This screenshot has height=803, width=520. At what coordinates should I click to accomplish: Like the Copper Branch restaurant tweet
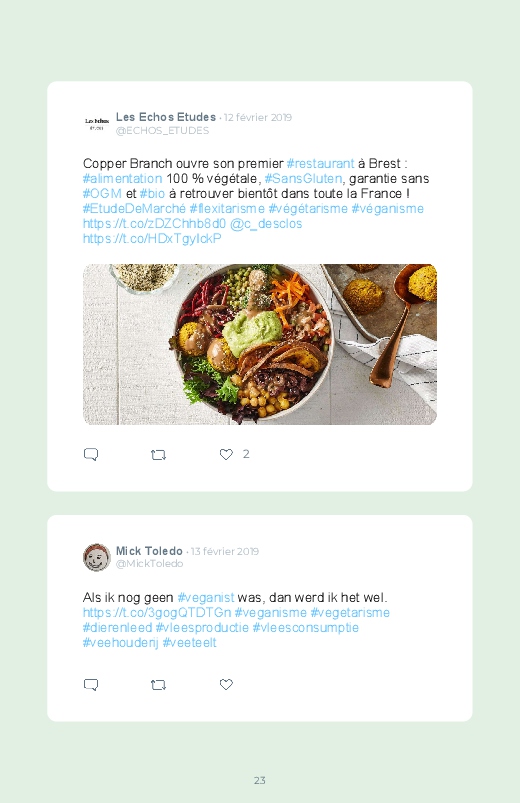point(226,454)
